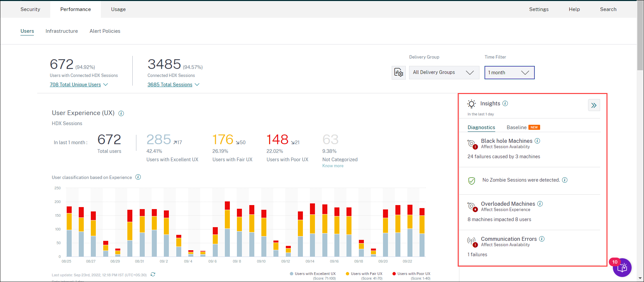
Task: Open info icon for Black hole Machines
Action: tap(537, 141)
